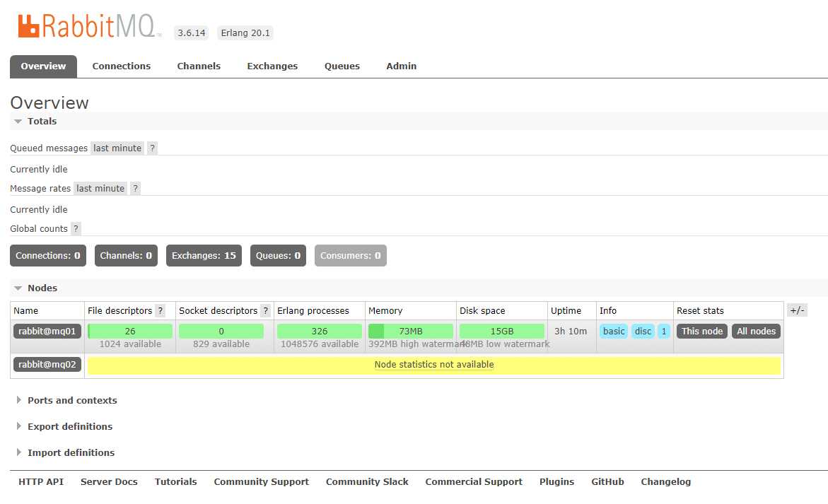Viewport: 828px width, 504px height.
Task: Click the Erlang processes 326 bar
Action: tap(320, 332)
